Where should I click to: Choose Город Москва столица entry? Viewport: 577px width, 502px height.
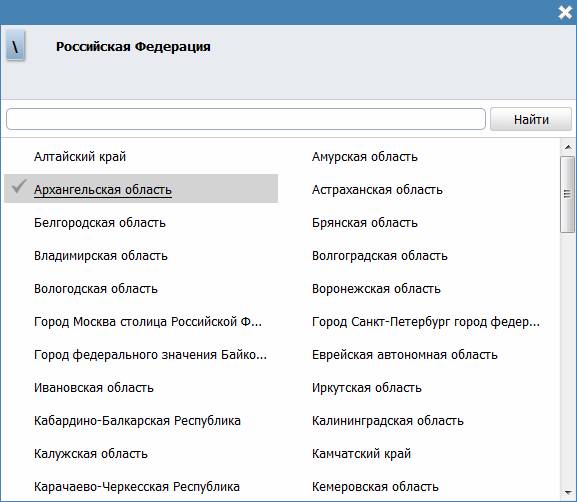click(148, 322)
